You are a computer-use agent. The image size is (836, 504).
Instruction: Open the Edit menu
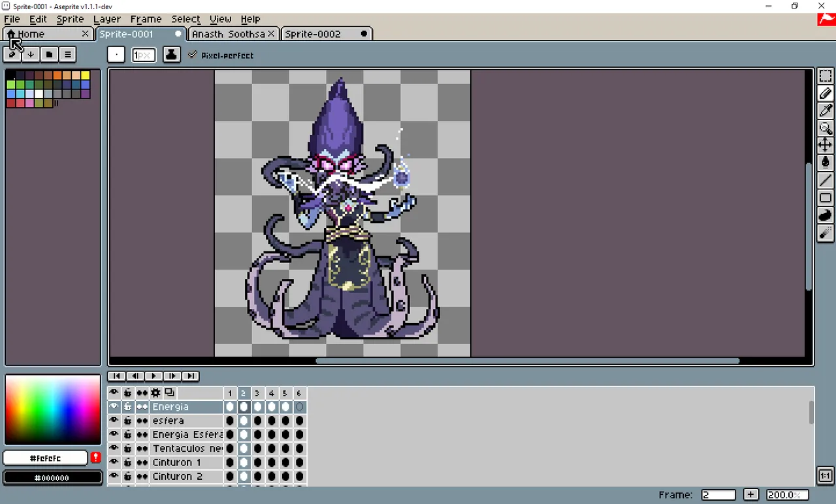coord(38,19)
